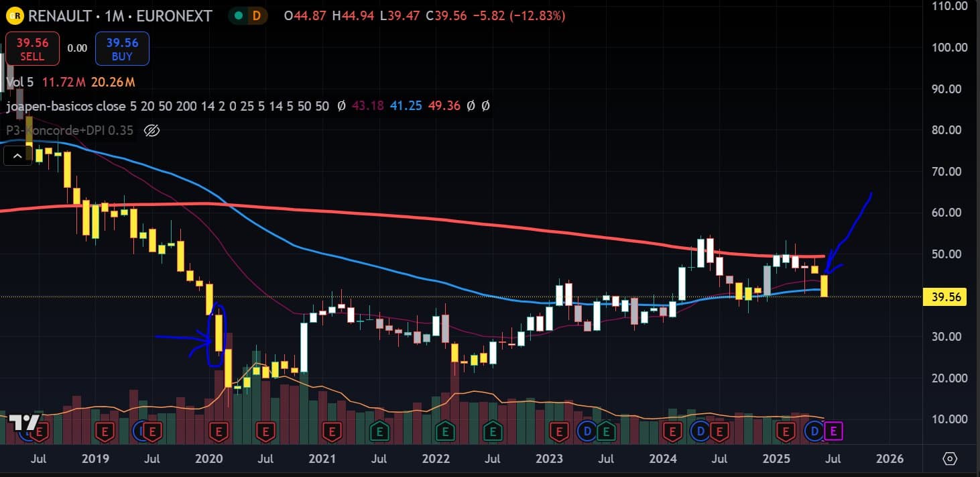Click the orange D delayed-data badge

pos(255,15)
